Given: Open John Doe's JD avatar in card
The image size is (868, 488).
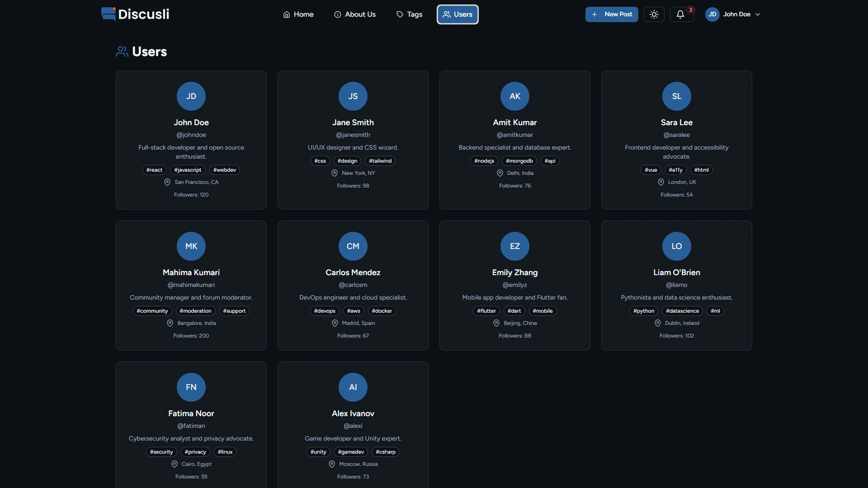Looking at the screenshot, I should point(191,96).
